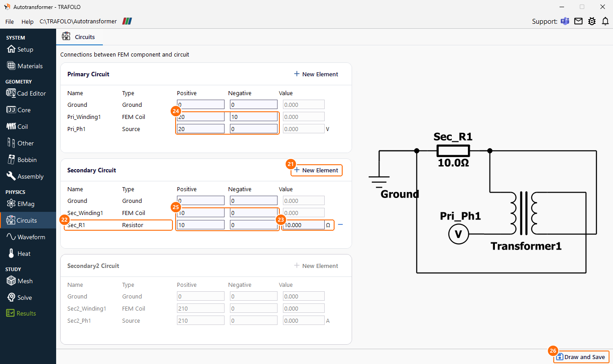Screen dimensions: 613x364
Task: Click the Sec_R1 name in the Secondary Circuit table
Action: point(76,225)
